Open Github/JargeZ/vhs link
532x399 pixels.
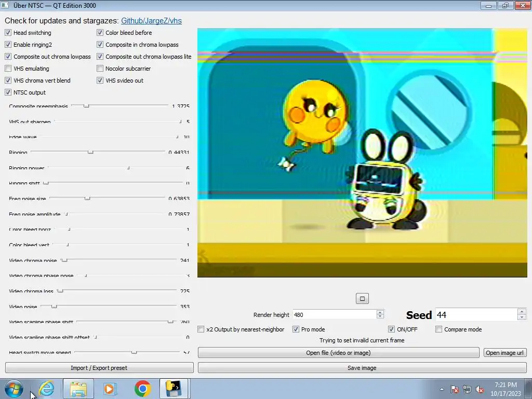[151, 21]
